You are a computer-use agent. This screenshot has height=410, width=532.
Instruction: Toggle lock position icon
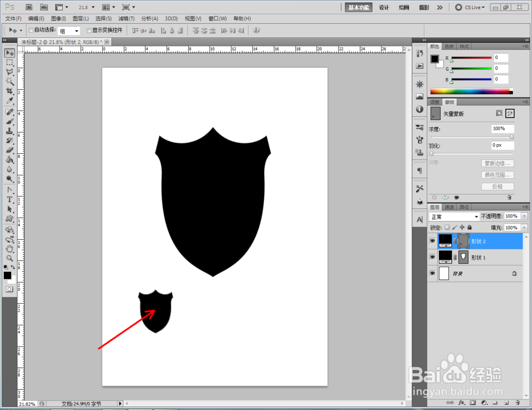click(x=462, y=227)
